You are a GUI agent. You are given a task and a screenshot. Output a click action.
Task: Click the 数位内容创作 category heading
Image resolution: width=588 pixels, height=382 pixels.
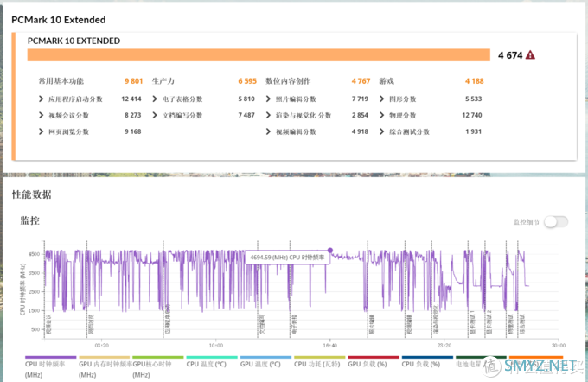pyautogui.click(x=288, y=81)
